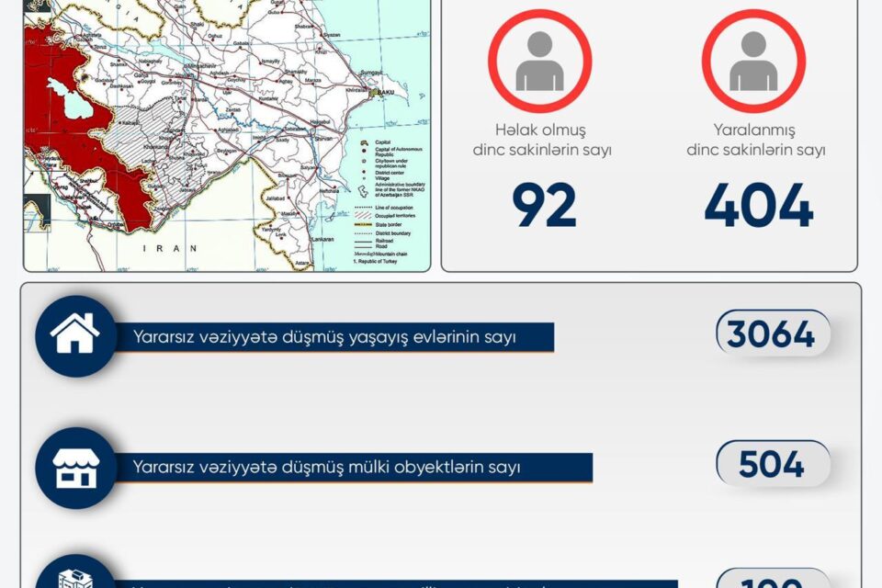
Task: Click "Railroad" in the map legend
Action: [x=384, y=241]
